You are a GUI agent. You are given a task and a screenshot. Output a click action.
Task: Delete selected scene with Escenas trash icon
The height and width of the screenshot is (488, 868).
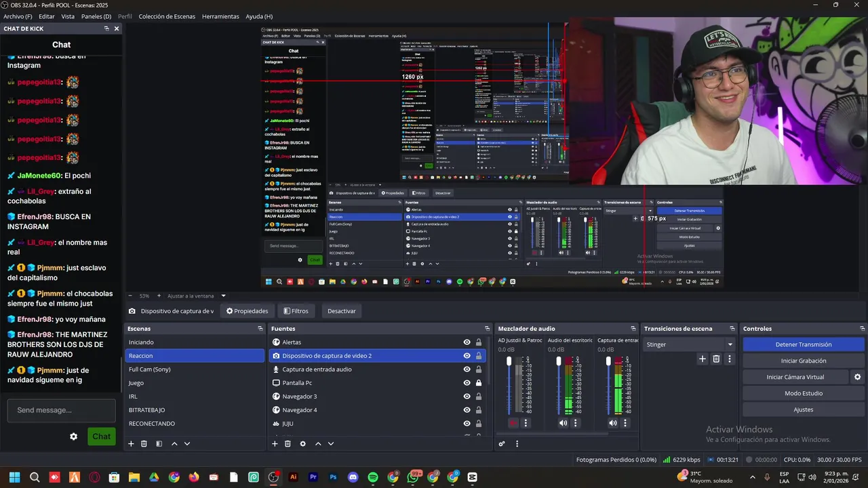click(144, 444)
